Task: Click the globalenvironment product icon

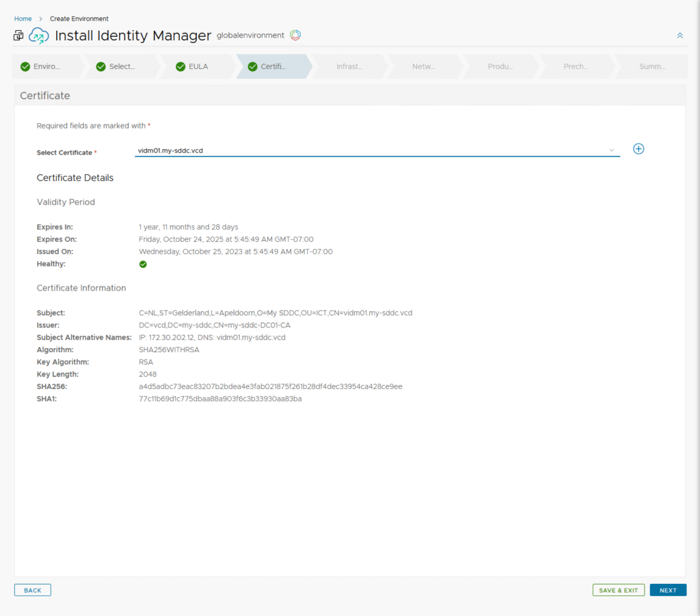Action: (x=295, y=35)
